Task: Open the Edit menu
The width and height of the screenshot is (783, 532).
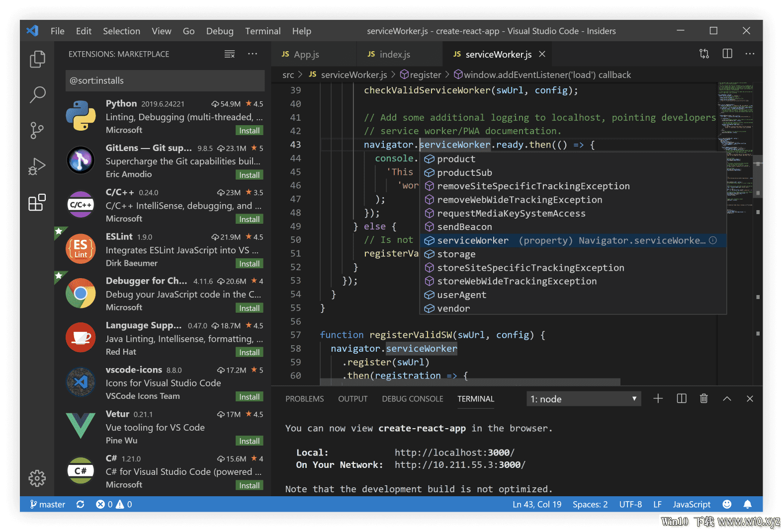Action: click(x=84, y=31)
